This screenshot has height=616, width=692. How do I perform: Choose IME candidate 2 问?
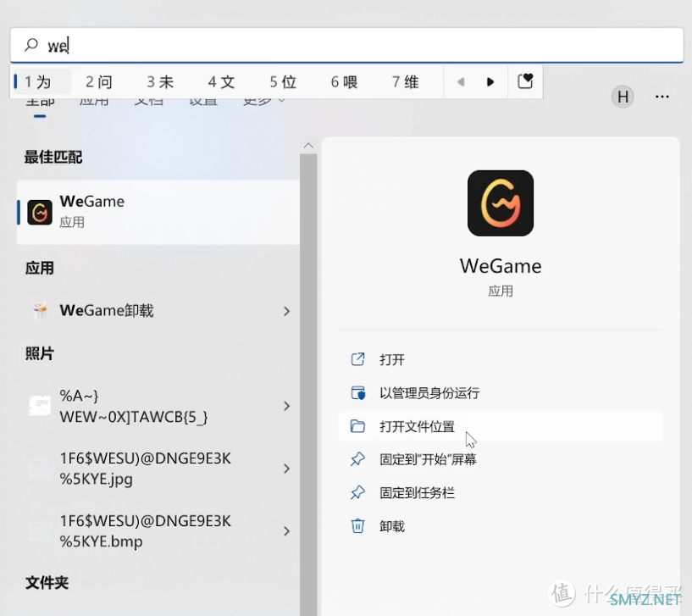point(99,82)
